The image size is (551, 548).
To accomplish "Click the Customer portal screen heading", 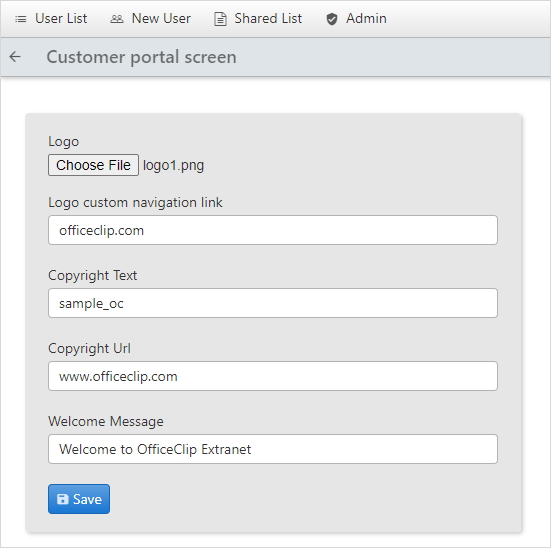I will [141, 57].
